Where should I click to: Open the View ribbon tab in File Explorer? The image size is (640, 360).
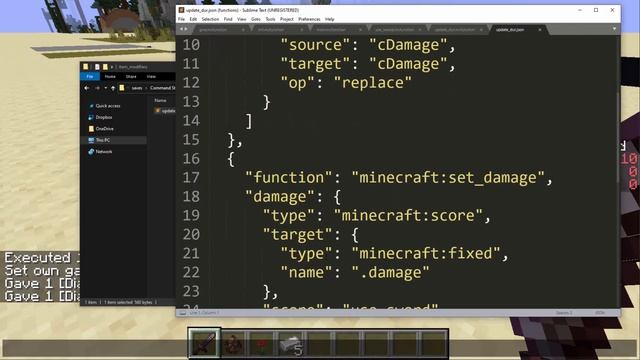151,76
